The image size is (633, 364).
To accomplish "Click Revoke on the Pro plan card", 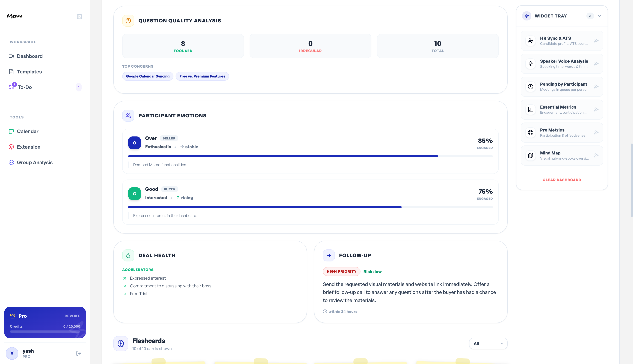I will click(x=72, y=316).
